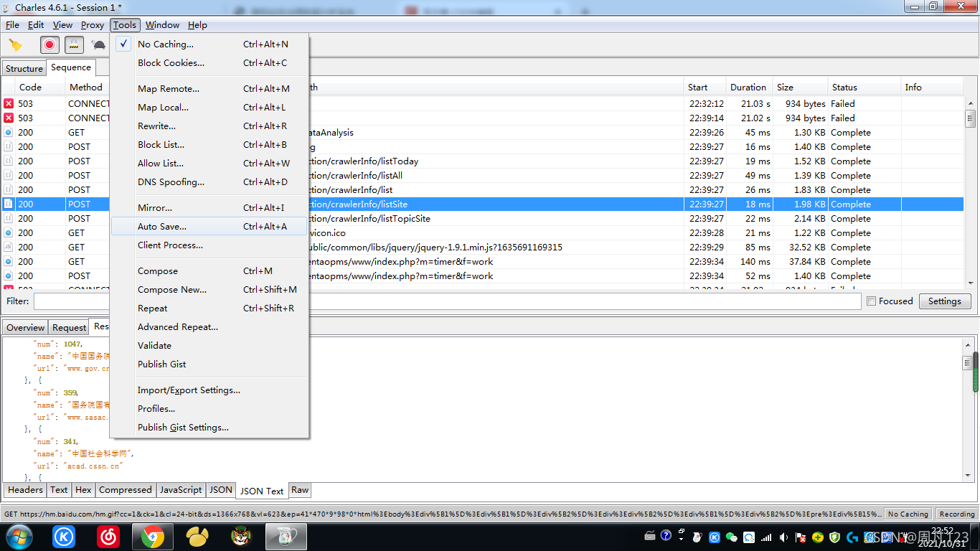Click the help question-mark tray icon

click(x=666, y=535)
